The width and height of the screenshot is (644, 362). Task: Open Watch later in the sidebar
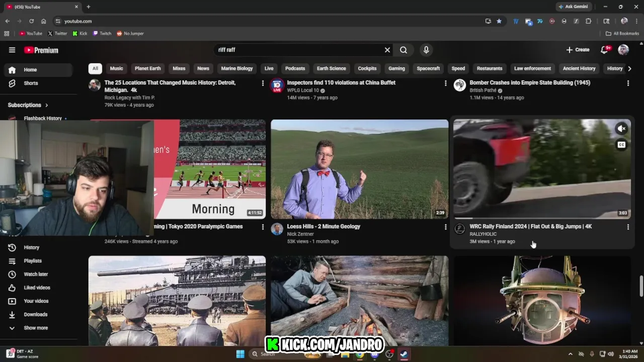click(x=39, y=274)
